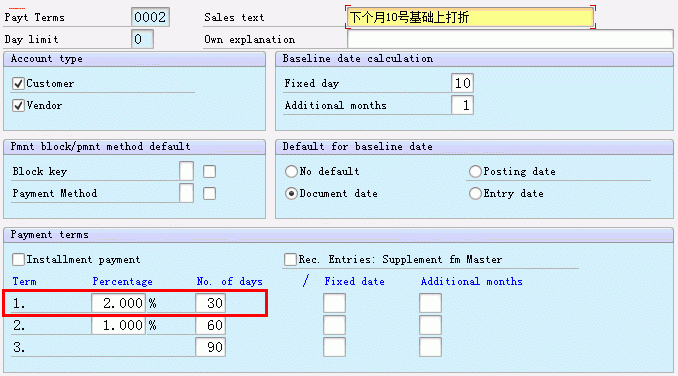The image size is (678, 376).
Task: Select the Posting date radio button
Action: (x=475, y=172)
